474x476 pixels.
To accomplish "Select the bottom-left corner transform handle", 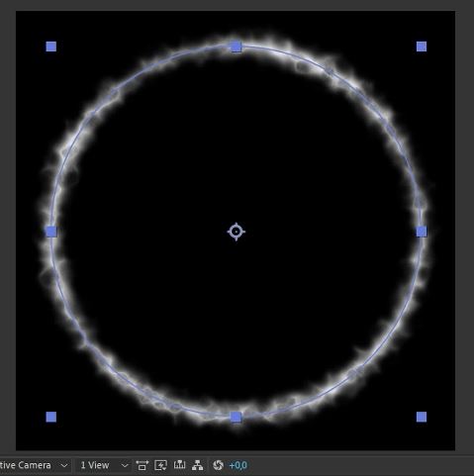I will point(51,417).
